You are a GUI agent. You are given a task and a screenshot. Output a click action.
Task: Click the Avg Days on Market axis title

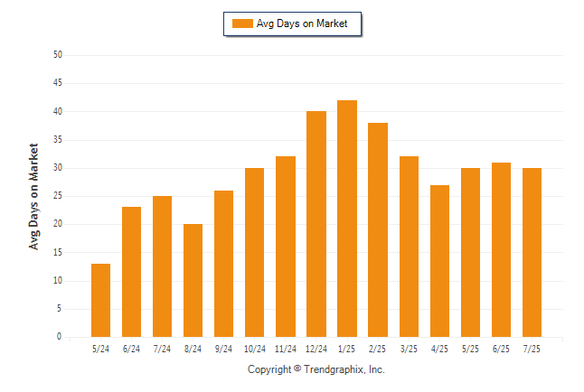[x=33, y=197]
